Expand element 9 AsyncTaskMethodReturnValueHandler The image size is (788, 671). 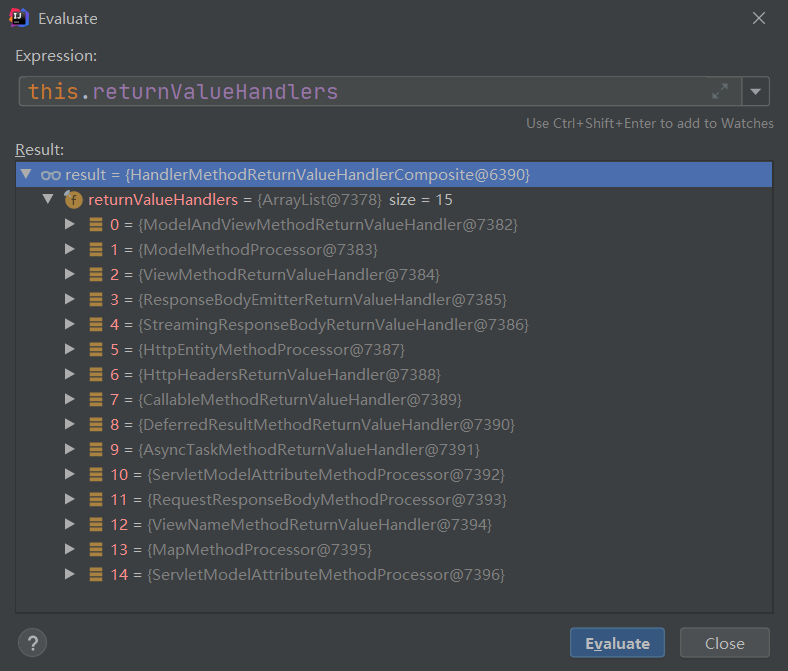[x=70, y=449]
